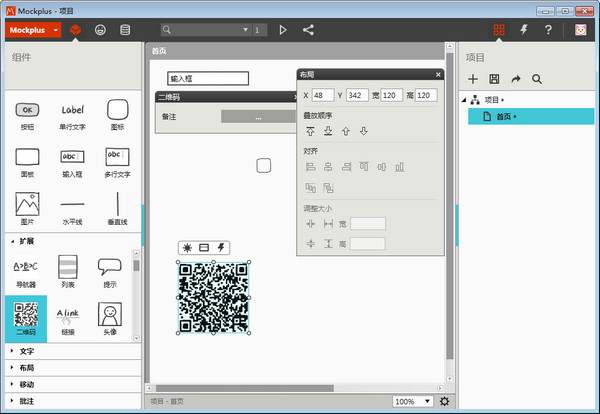Click the share icon in top toolbar
The image size is (600, 414).
click(308, 30)
